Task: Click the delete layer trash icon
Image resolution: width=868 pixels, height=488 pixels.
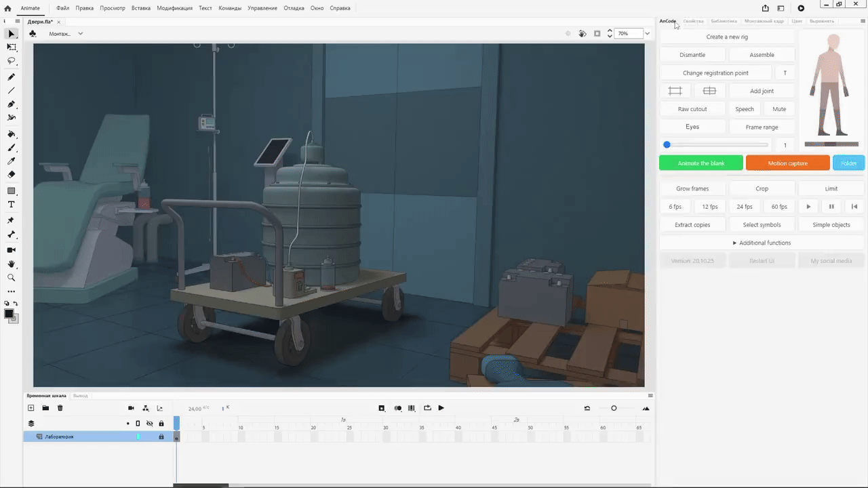Action: [x=60, y=408]
